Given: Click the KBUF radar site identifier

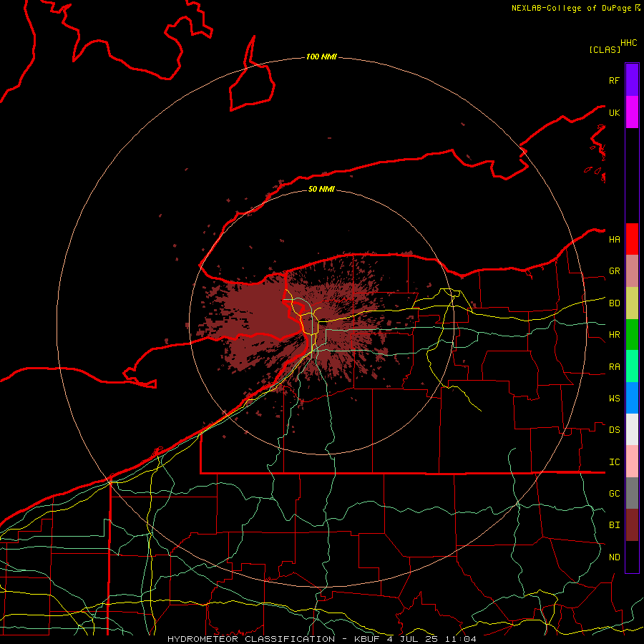Looking at the screenshot, I should [x=368, y=639].
